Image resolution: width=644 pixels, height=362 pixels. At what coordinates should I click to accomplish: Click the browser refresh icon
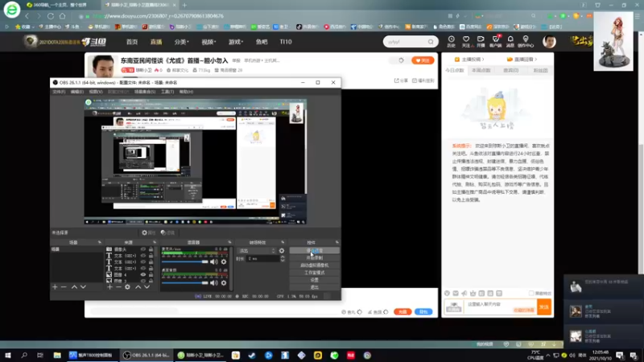coord(51,16)
